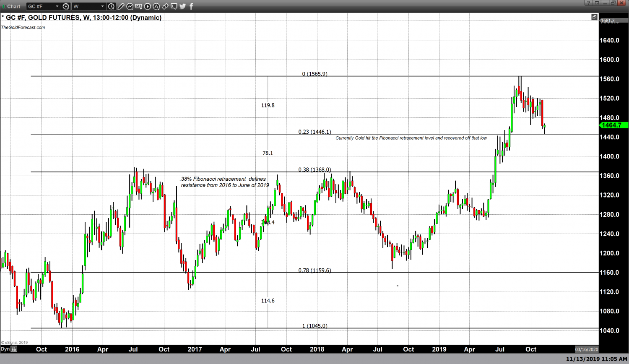
Task: Click the symbol link arrows icon
Action: coord(165,6)
